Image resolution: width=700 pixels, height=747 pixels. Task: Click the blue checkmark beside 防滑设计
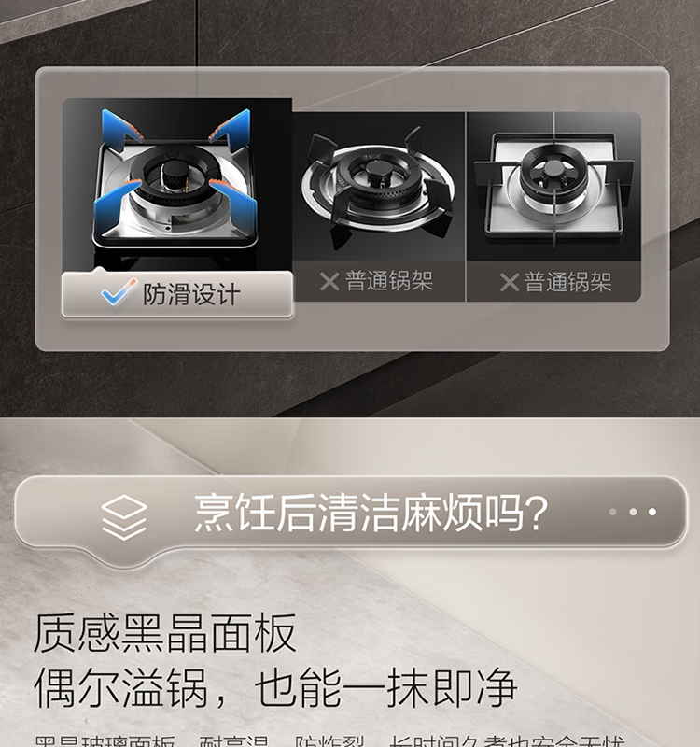119,292
